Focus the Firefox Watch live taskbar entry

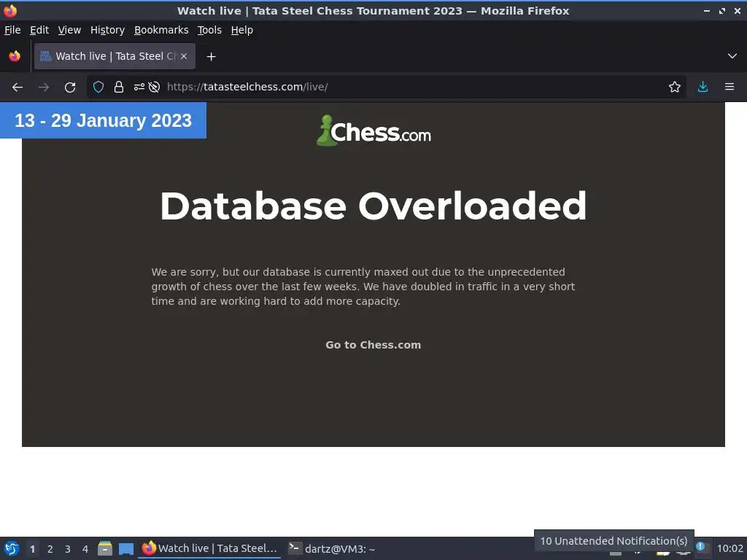(x=210, y=548)
